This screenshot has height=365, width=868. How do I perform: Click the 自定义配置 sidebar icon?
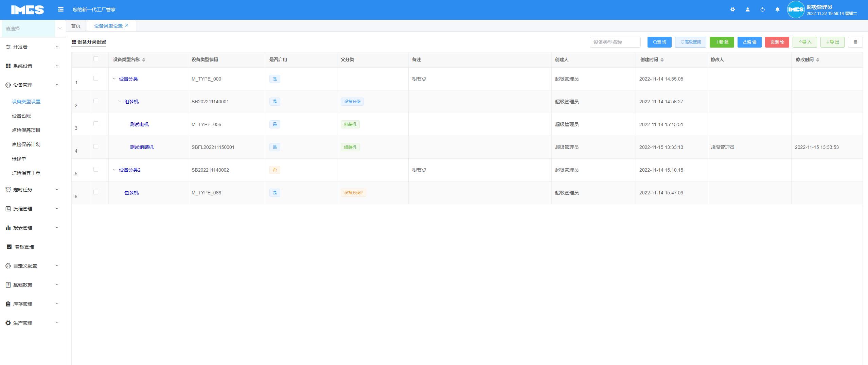point(8,266)
